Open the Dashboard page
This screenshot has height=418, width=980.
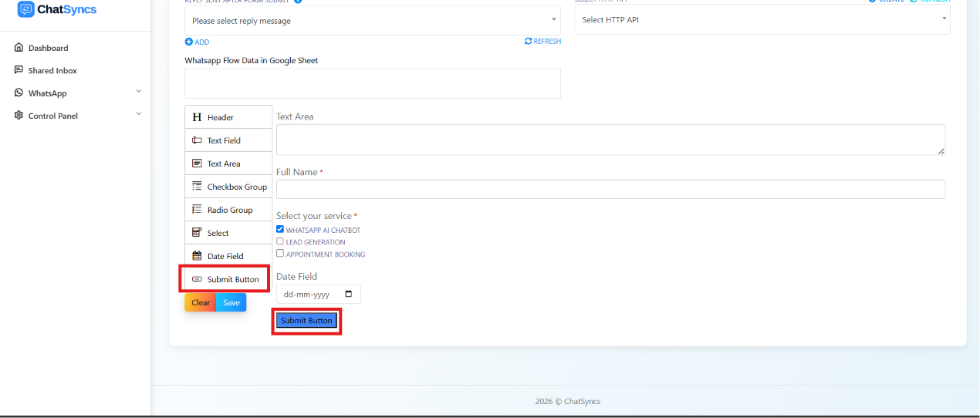(x=48, y=48)
